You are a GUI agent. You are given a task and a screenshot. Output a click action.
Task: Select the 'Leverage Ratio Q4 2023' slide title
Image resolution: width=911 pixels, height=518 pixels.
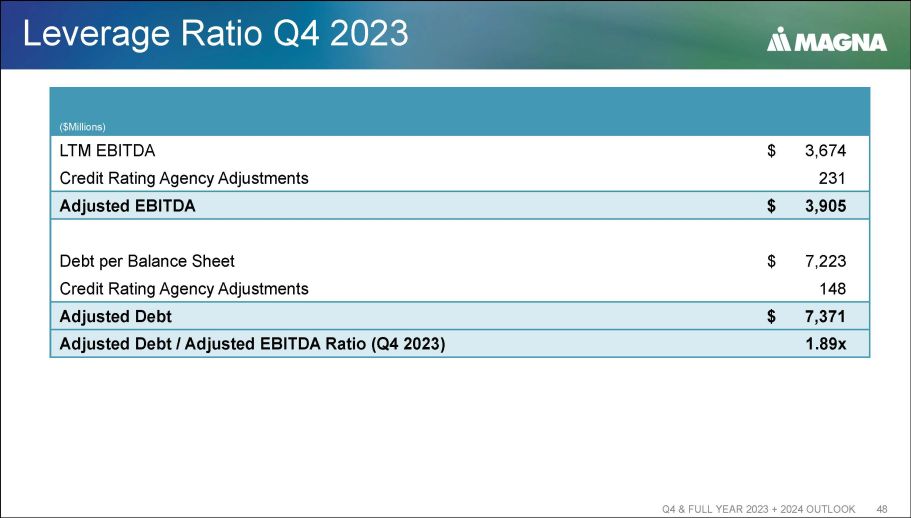(215, 34)
